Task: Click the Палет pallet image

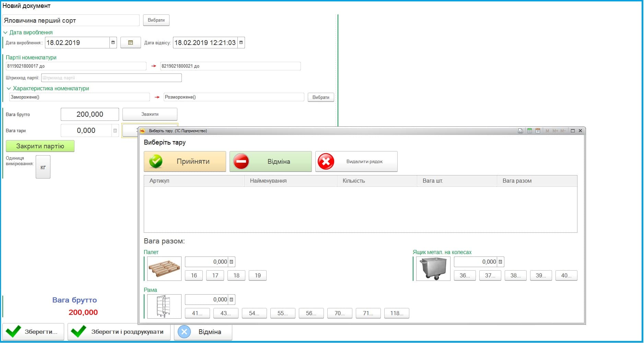Action: point(164,268)
